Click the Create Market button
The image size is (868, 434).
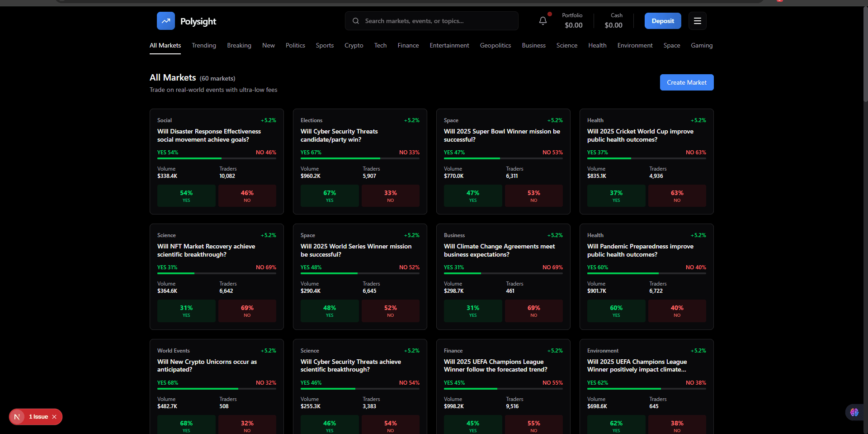pos(687,82)
